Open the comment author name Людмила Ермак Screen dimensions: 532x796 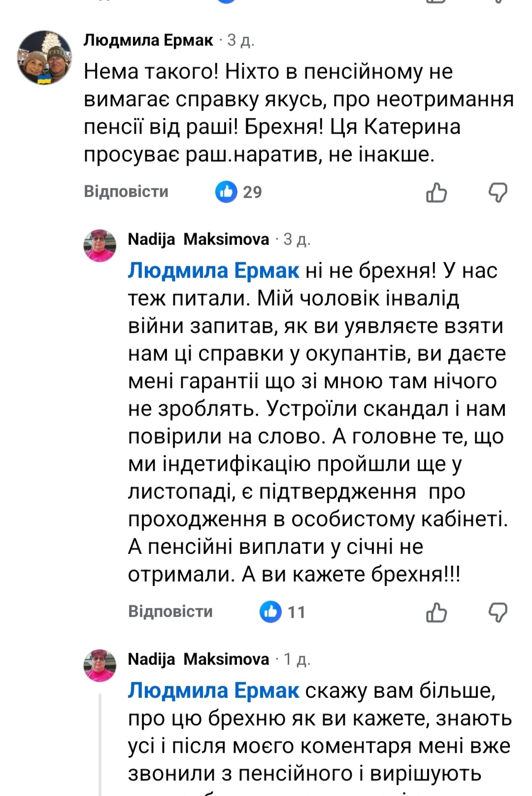pyautogui.click(x=148, y=40)
